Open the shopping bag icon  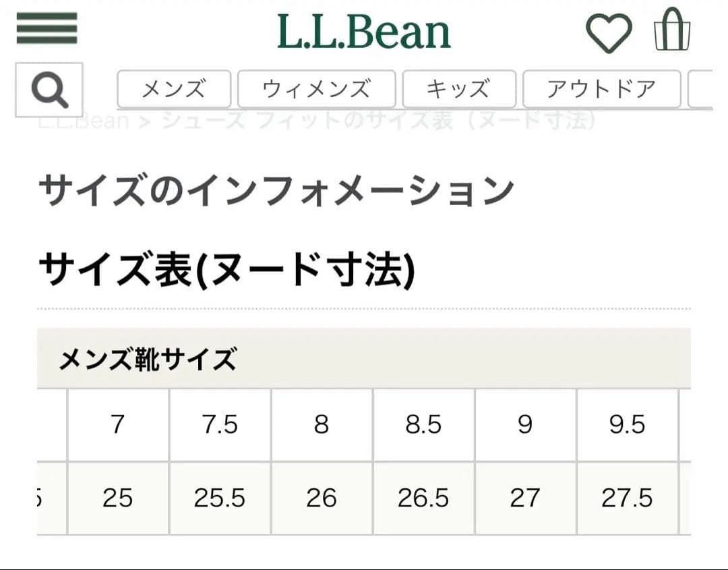[x=672, y=30]
